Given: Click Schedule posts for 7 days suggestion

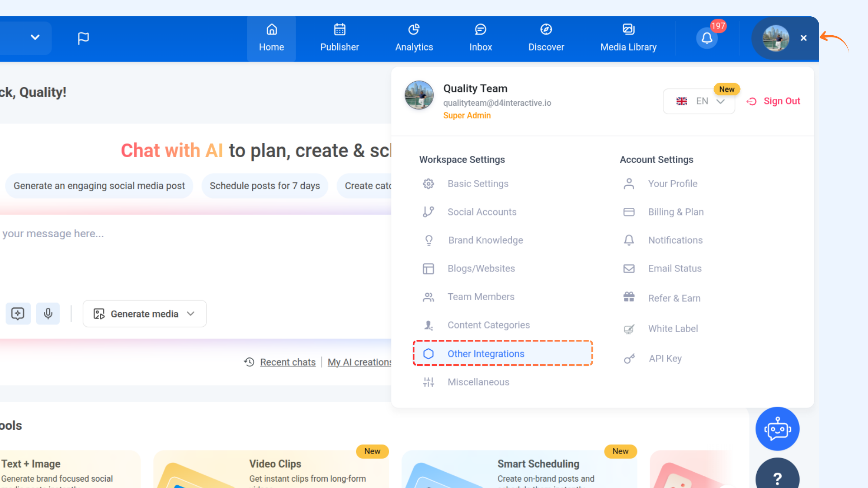Looking at the screenshot, I should [264, 186].
